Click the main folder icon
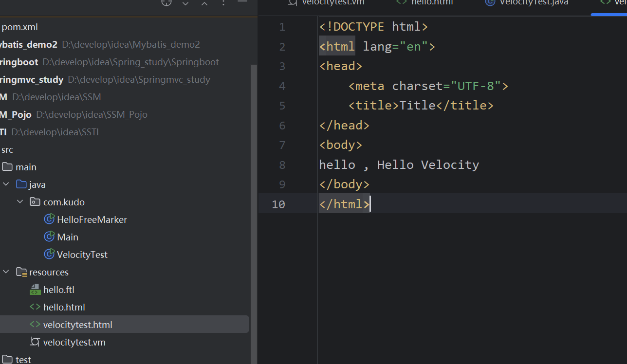 [x=7, y=167]
